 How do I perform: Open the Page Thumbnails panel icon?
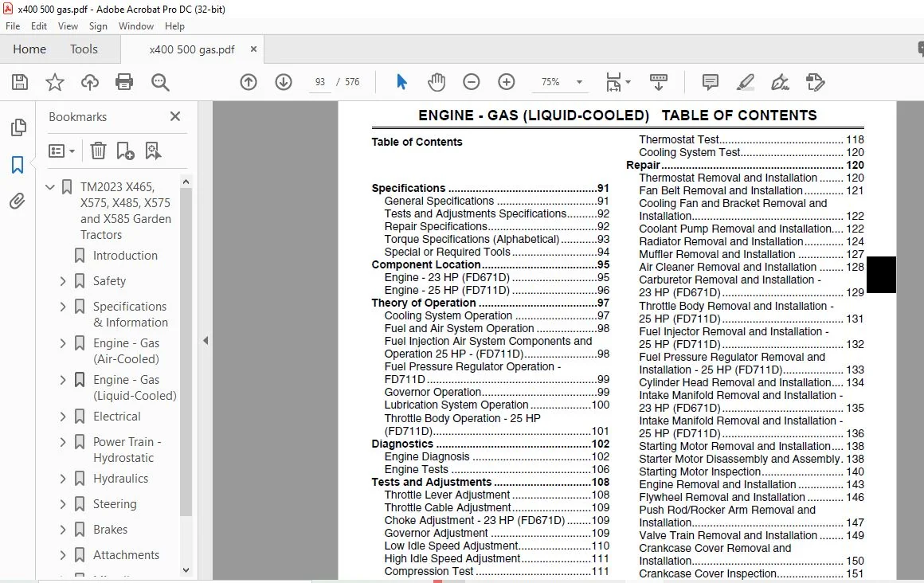click(x=18, y=127)
